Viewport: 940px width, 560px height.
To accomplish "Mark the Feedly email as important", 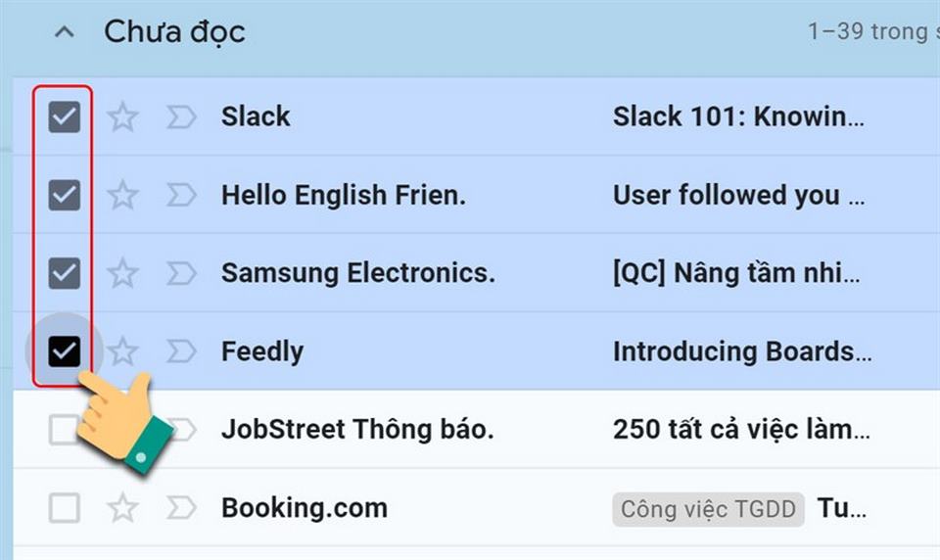I will [181, 351].
